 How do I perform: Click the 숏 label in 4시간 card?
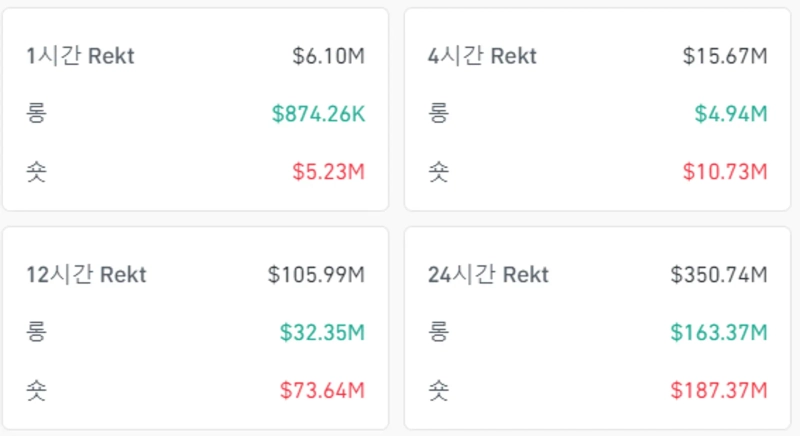438,172
